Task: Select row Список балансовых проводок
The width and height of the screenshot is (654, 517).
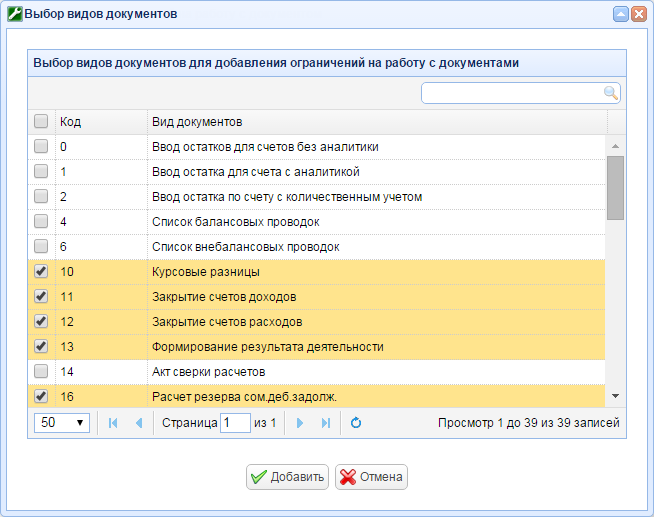Action: [x=317, y=222]
